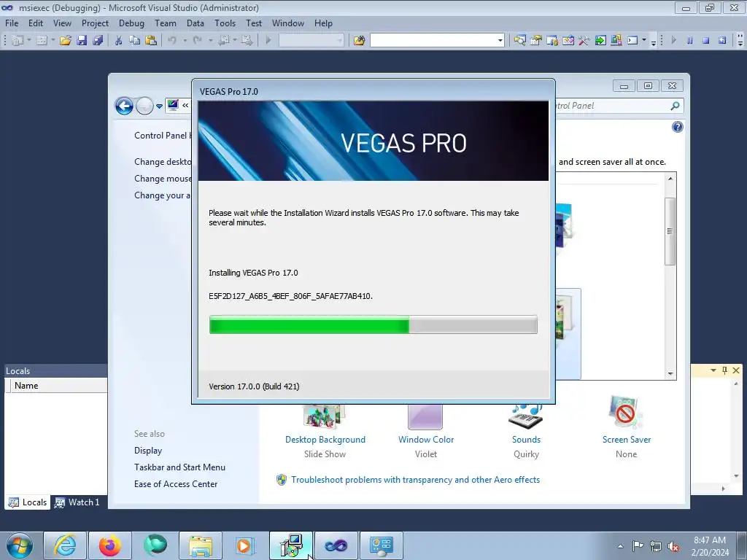
Task: Click the Start Page green arrow icon
Action: click(x=600, y=41)
